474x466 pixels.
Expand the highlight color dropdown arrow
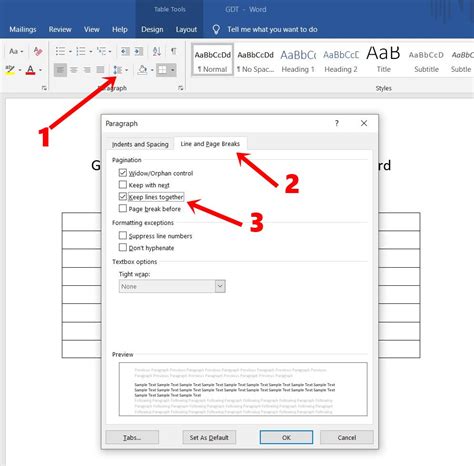coord(20,70)
